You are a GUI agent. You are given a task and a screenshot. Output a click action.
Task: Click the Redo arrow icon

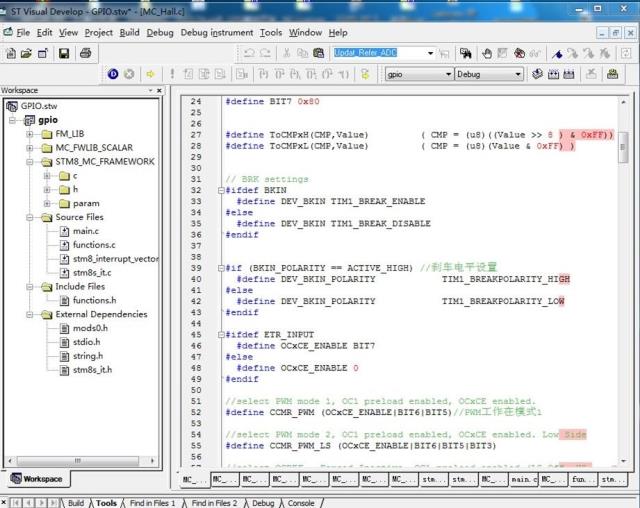(x=265, y=53)
